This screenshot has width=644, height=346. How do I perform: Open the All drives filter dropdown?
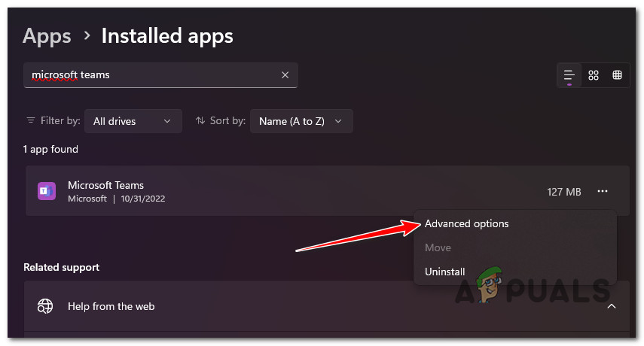coord(133,121)
